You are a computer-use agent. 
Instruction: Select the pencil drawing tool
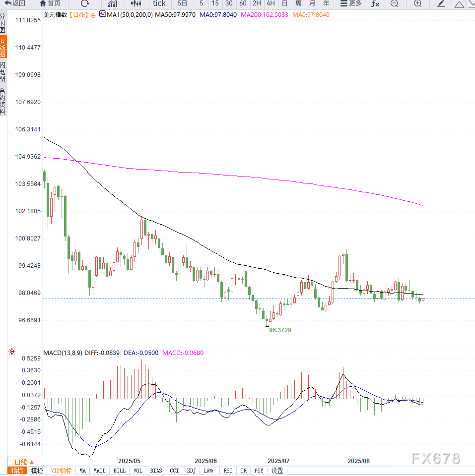coord(441,3)
